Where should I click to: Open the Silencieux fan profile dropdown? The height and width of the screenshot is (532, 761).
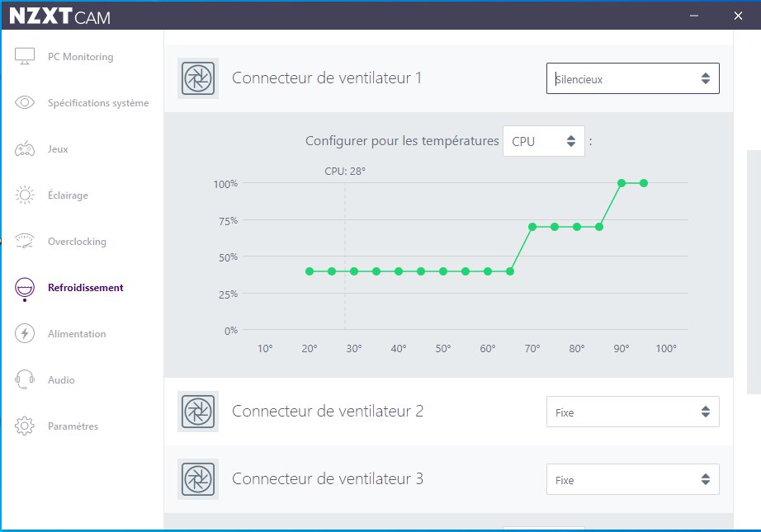(632, 78)
